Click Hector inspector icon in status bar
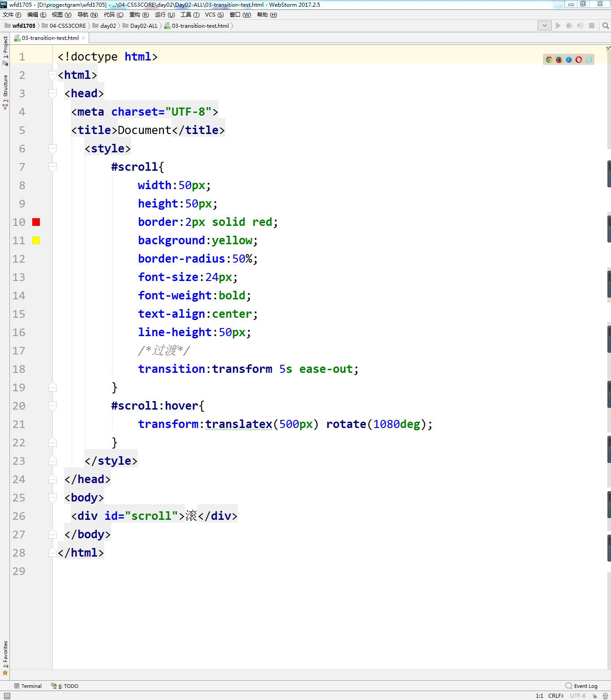Screen dimensions: 611x700 coord(605,696)
